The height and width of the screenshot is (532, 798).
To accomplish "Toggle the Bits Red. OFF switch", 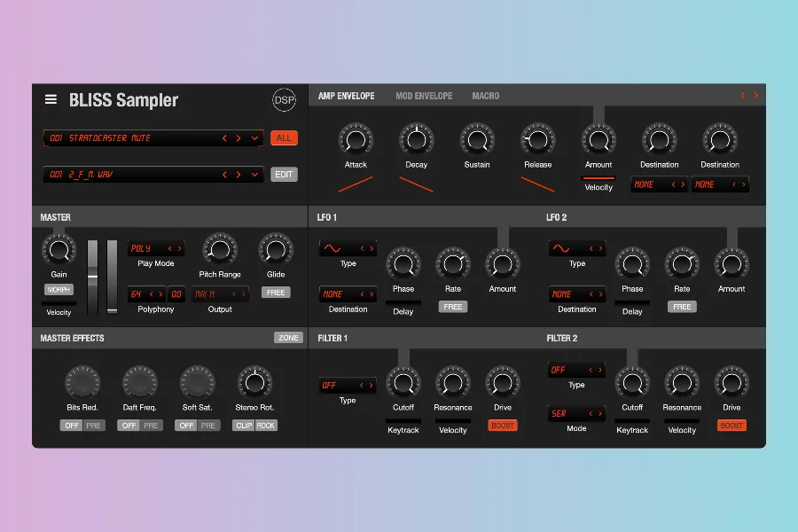I will (72, 426).
